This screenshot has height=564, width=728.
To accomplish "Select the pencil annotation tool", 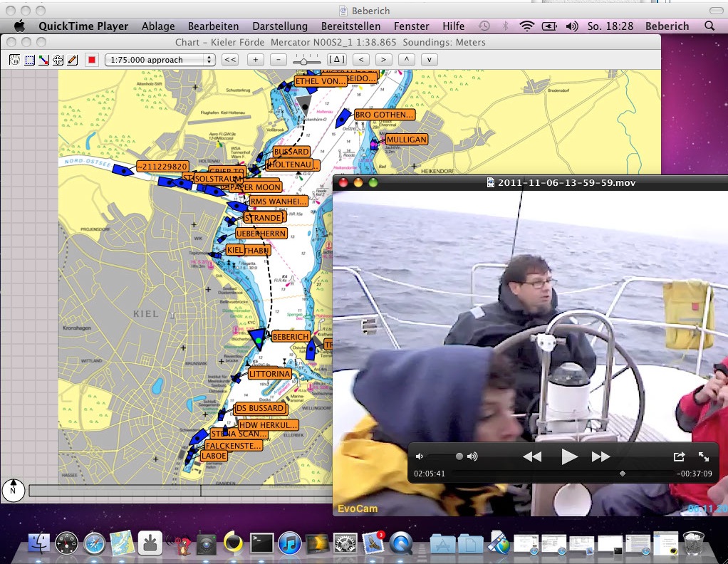I will 73,60.
